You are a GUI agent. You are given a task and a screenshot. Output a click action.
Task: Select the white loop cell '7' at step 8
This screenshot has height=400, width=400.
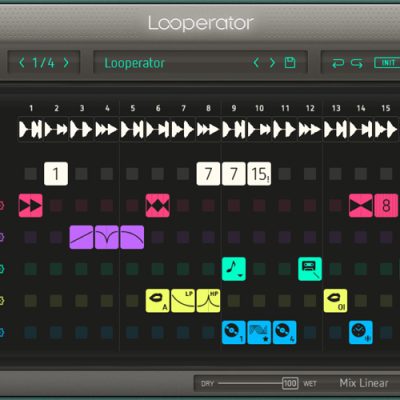coord(208,174)
